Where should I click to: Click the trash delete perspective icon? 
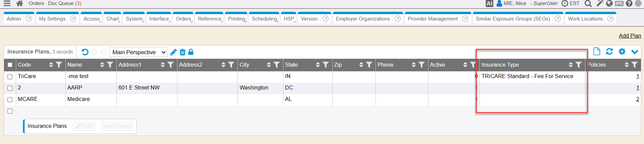[x=183, y=52]
